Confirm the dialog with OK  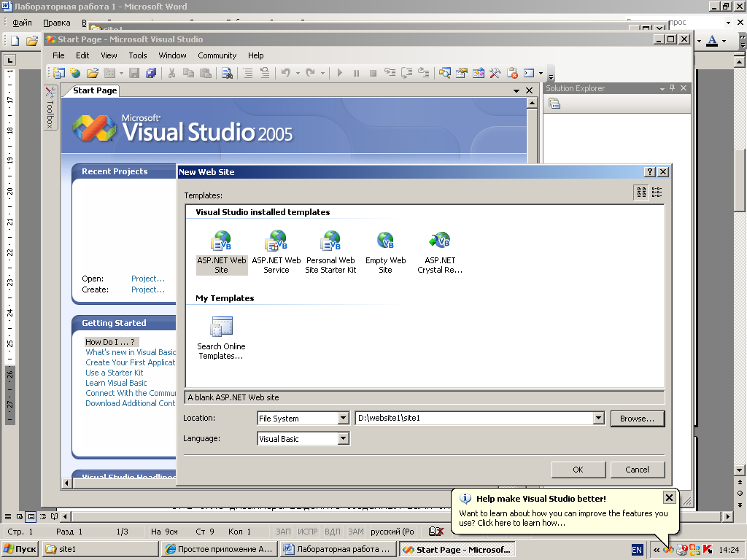pyautogui.click(x=578, y=470)
